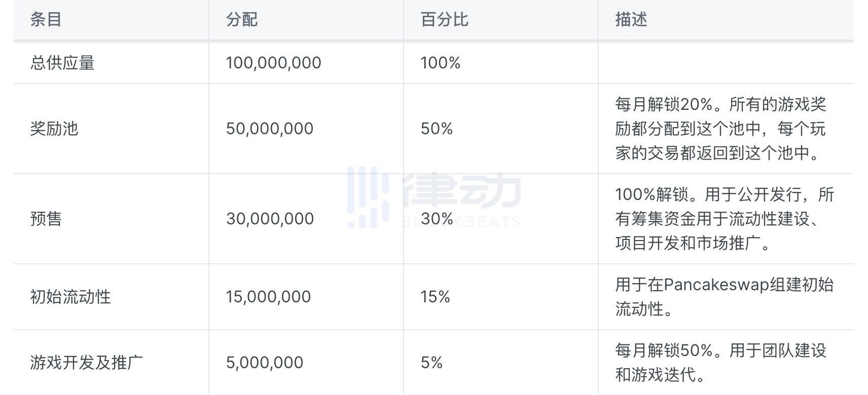Click the 5,000,000 allocation value
Image resolution: width=868 pixels, height=395 pixels.
point(265,363)
